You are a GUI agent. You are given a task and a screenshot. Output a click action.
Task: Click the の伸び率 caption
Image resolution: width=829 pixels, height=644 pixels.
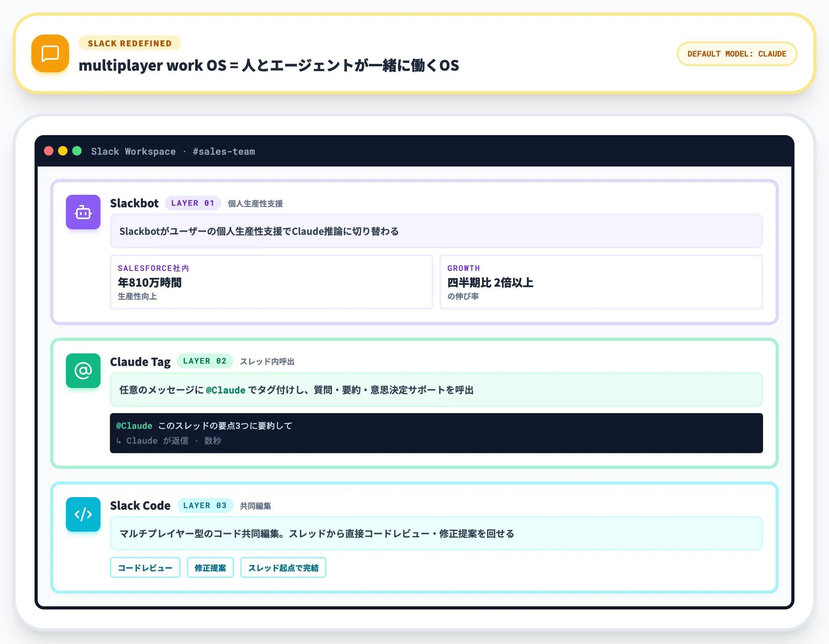point(463,296)
